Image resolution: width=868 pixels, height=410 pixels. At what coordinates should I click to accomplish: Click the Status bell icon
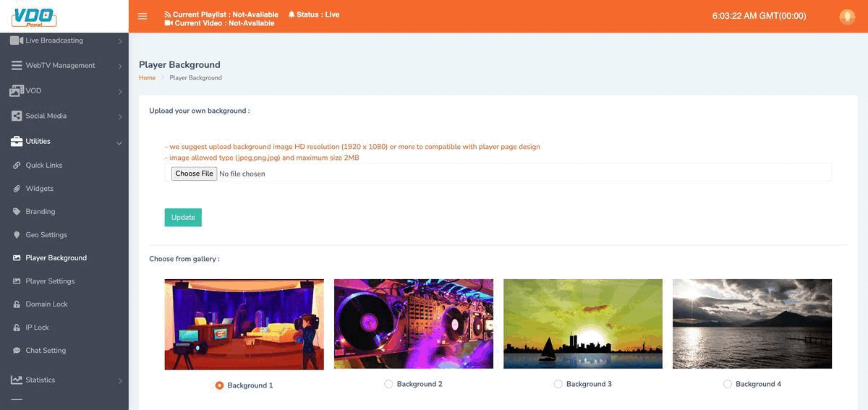[x=292, y=14]
